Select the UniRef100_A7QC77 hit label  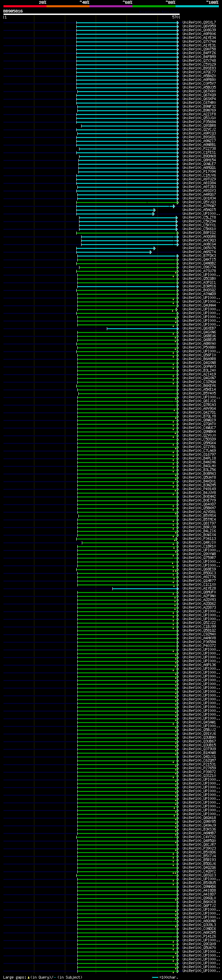pyautogui.click(x=199, y=72)
